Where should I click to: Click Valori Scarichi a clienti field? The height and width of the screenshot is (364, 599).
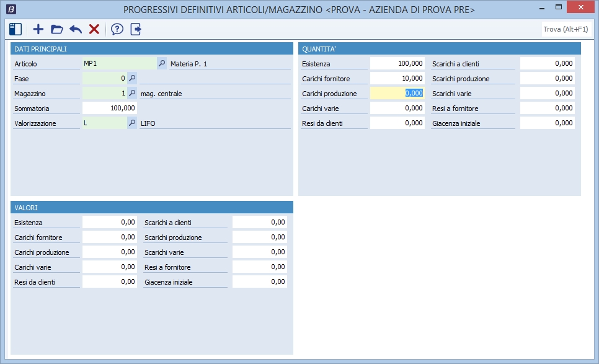pos(260,222)
